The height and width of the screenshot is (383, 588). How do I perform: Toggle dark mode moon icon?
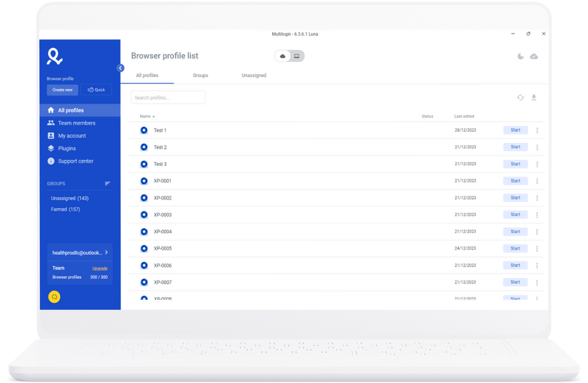click(x=520, y=56)
